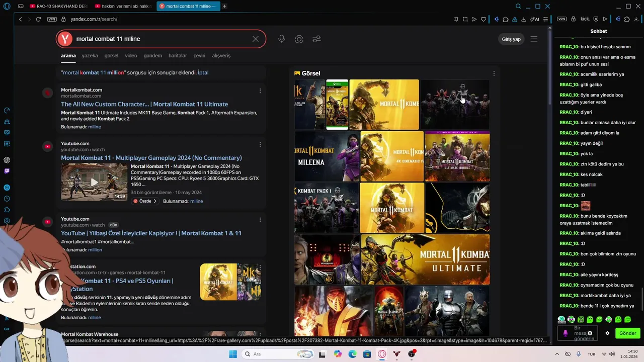The image size is (644, 362).
Task: Open the player arrow icon in main toolbar
Action: [474, 19]
